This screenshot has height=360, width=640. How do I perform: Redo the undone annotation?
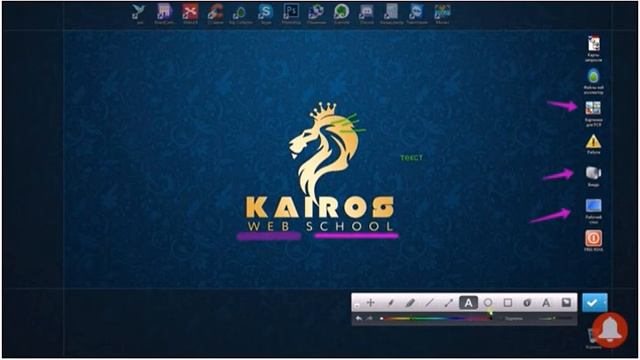coord(369,318)
